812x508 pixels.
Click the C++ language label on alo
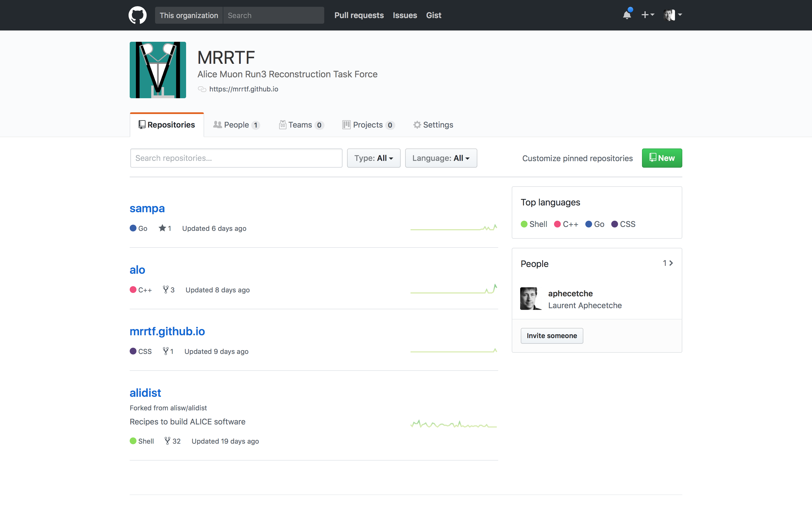[x=141, y=290]
